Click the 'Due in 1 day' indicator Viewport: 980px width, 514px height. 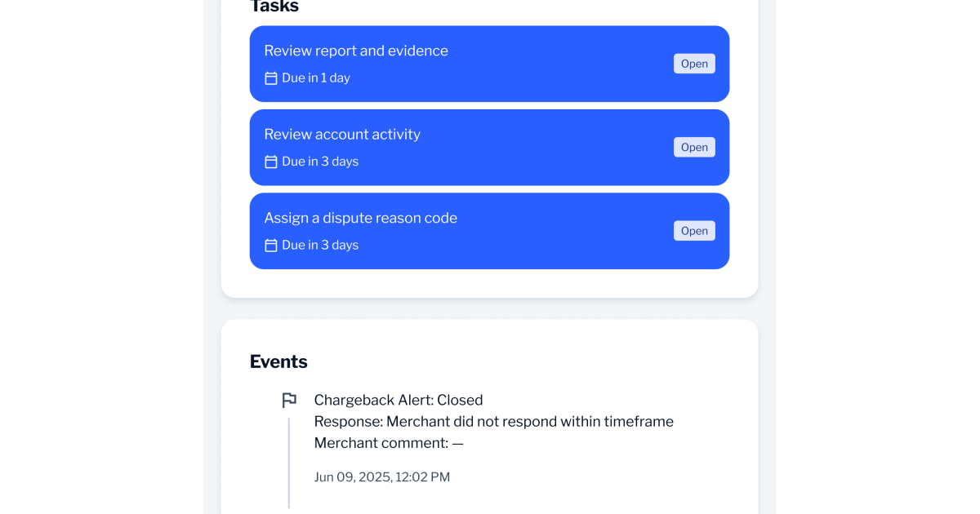click(316, 78)
